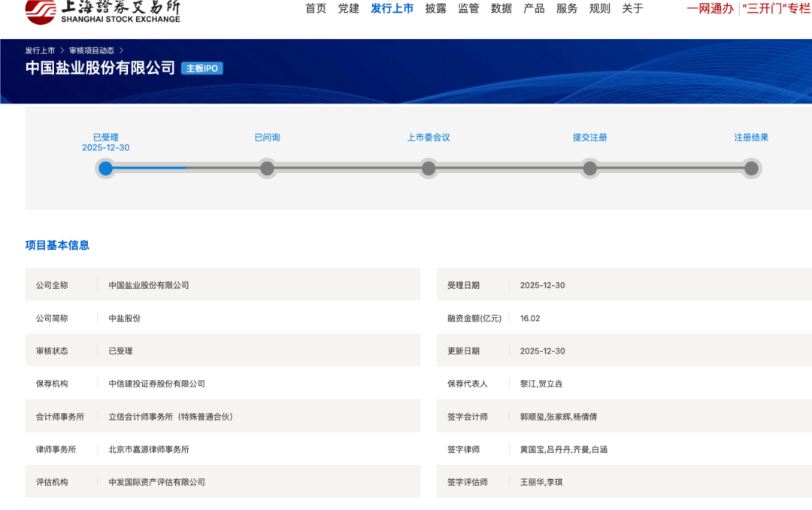Open the 关于 menu item
Viewport: 812px width, 510px height.
632,8
